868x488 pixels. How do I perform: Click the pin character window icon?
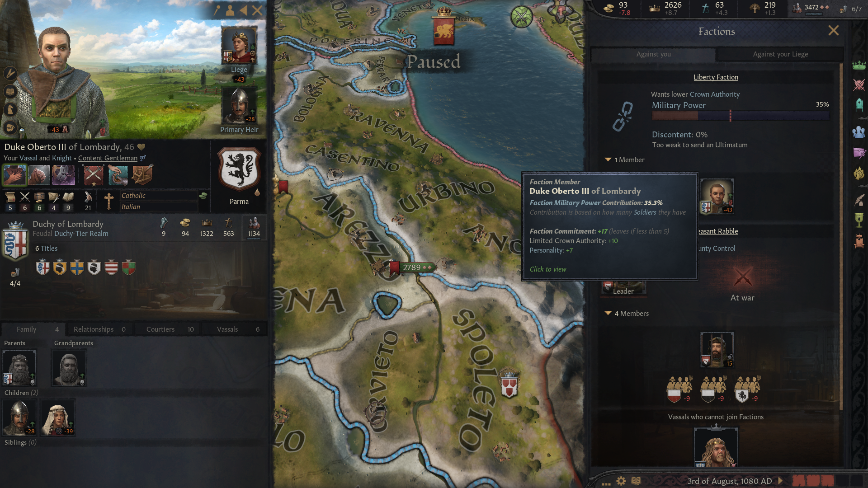click(217, 10)
